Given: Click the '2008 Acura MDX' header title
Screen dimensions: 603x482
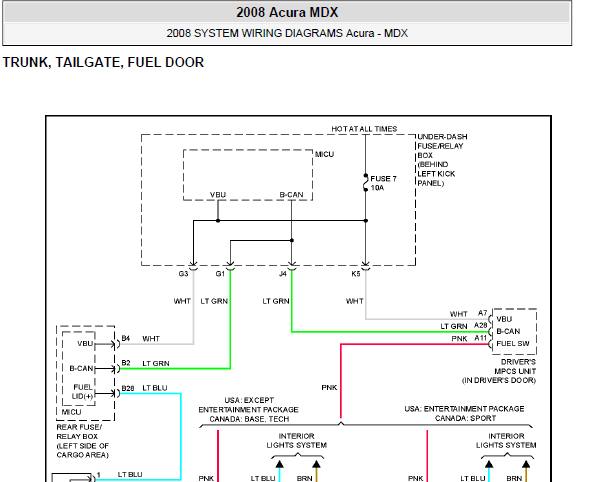Looking at the screenshot, I should click(287, 12).
